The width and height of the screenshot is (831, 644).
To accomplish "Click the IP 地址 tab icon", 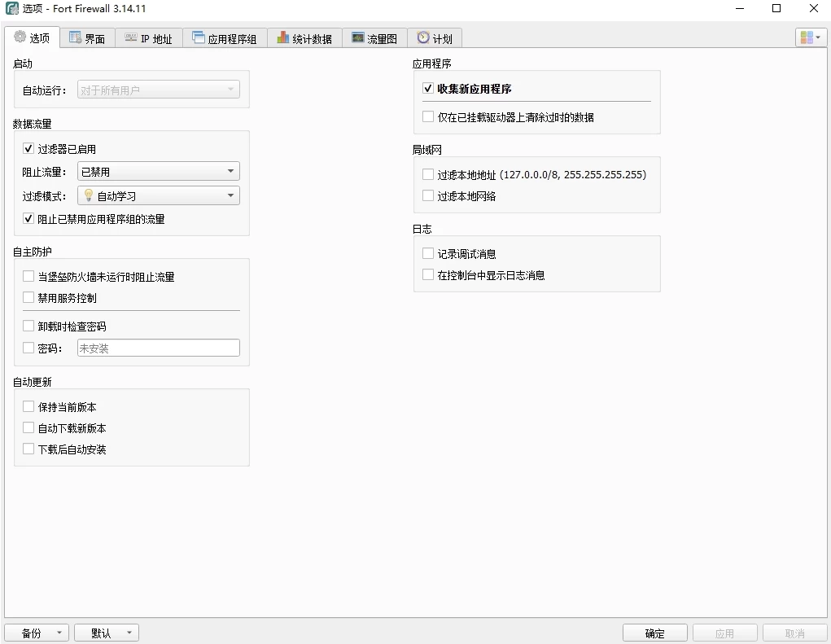I will [x=130, y=37].
